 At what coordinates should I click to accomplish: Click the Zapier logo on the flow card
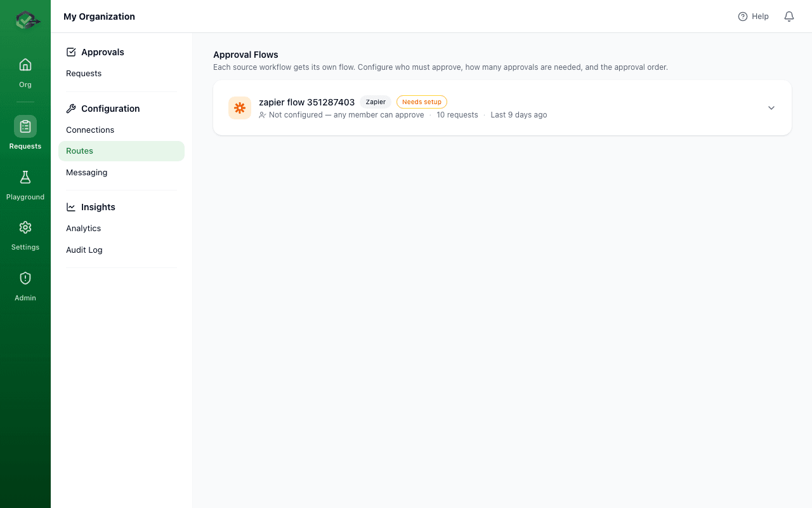pos(239,107)
